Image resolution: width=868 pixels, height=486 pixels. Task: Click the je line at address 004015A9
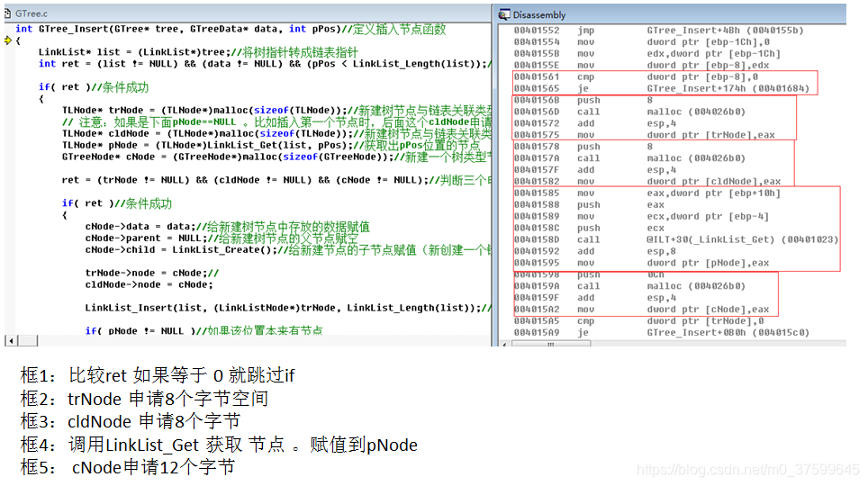point(662,333)
